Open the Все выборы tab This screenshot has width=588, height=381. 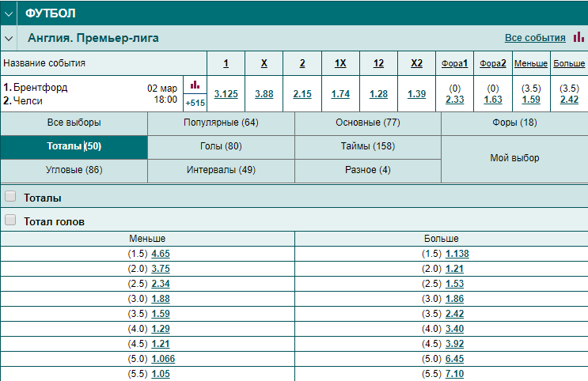tap(74, 123)
